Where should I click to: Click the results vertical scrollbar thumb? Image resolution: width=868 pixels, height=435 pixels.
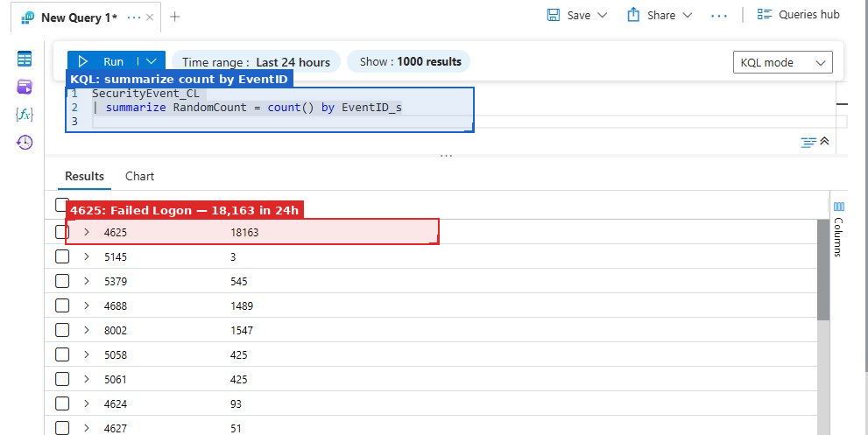click(x=823, y=270)
